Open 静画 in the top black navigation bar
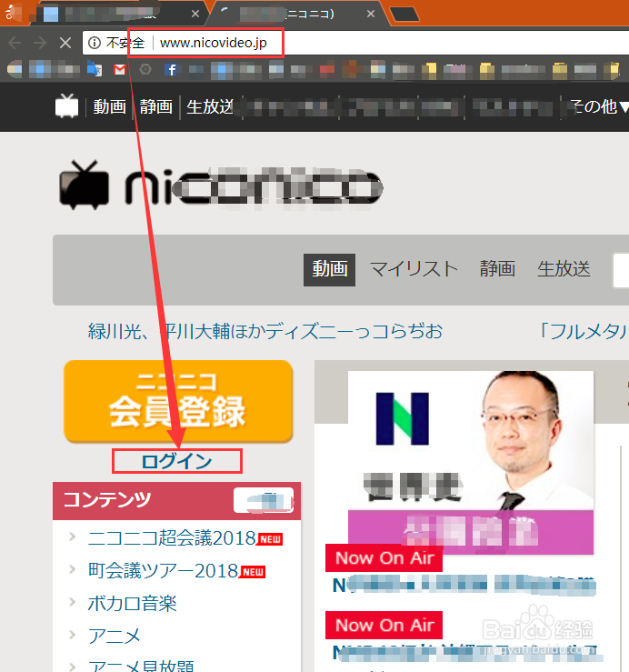Screen dimensions: 629x672 pyautogui.click(x=156, y=106)
